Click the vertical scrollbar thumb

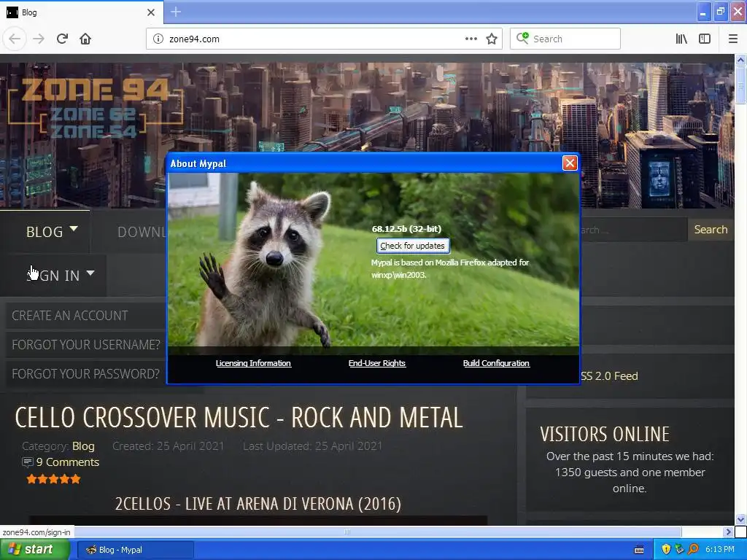coord(740,85)
